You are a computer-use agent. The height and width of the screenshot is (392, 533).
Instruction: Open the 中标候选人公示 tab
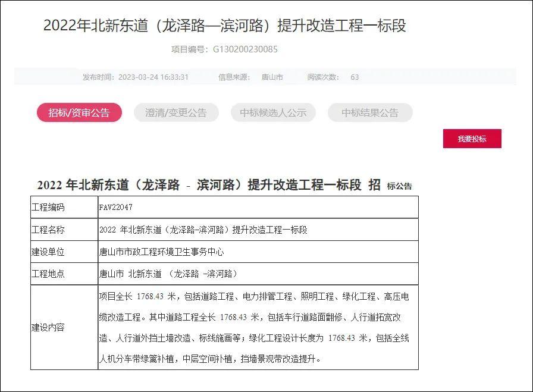(273, 112)
